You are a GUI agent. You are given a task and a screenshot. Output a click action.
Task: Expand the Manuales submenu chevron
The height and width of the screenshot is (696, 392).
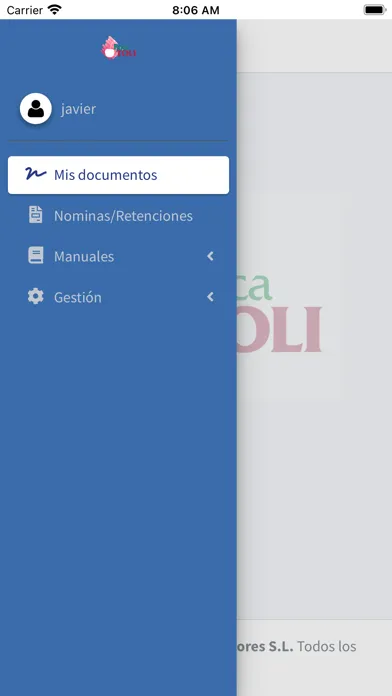point(210,256)
